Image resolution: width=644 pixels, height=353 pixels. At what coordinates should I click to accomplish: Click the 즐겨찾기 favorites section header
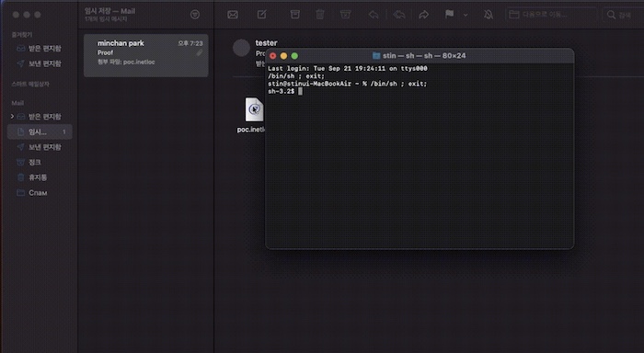pos(22,35)
